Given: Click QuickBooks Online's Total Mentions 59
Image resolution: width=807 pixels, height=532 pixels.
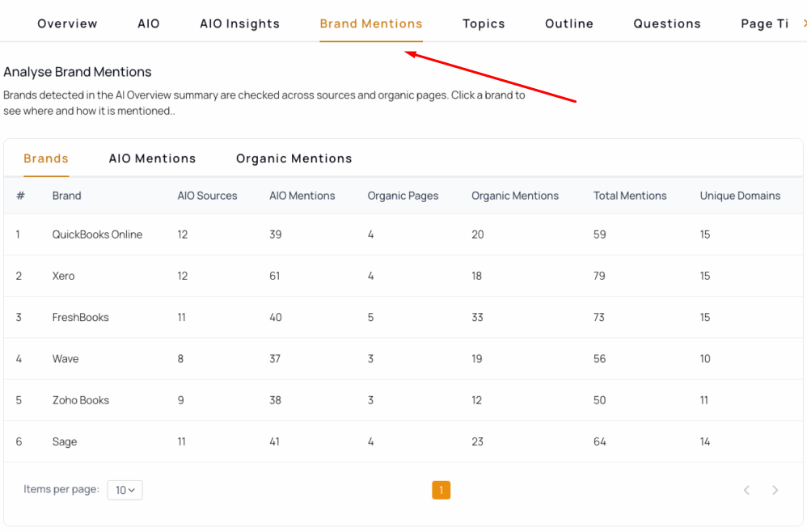Looking at the screenshot, I should point(599,234).
